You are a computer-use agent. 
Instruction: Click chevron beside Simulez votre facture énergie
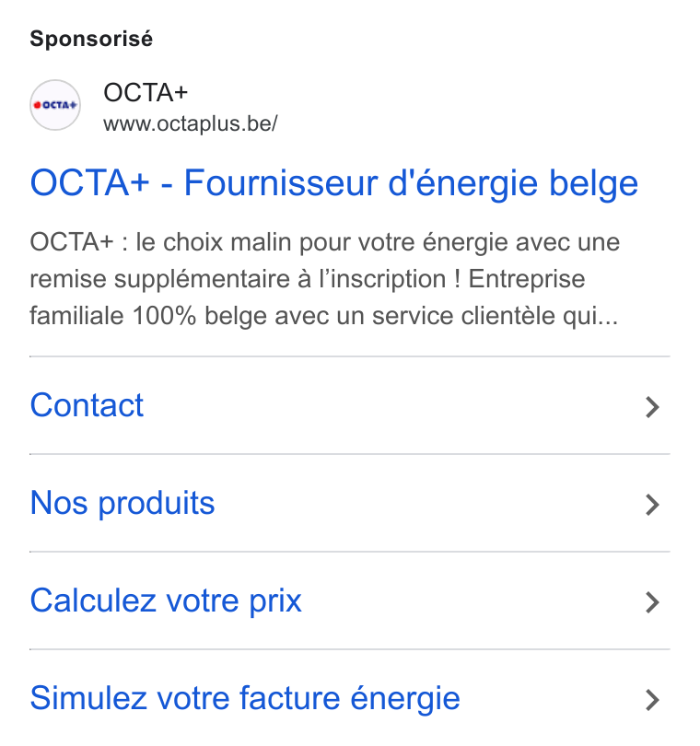click(x=652, y=700)
